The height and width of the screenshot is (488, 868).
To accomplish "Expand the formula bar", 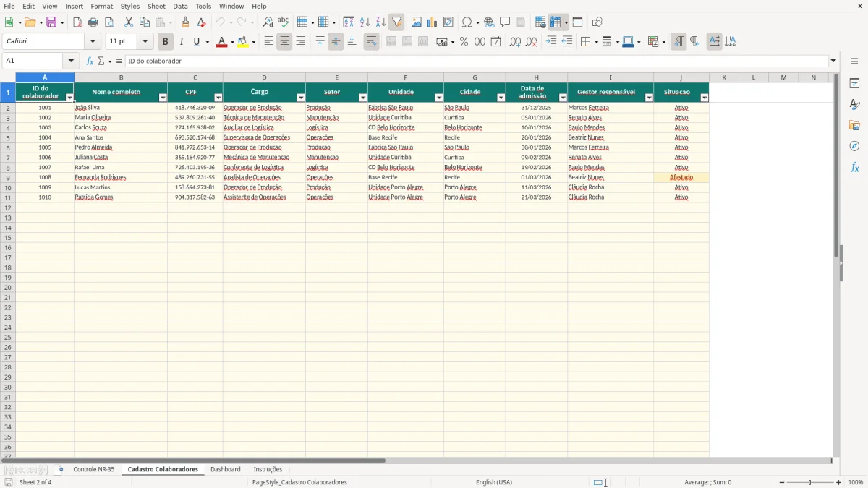I will tap(833, 61).
